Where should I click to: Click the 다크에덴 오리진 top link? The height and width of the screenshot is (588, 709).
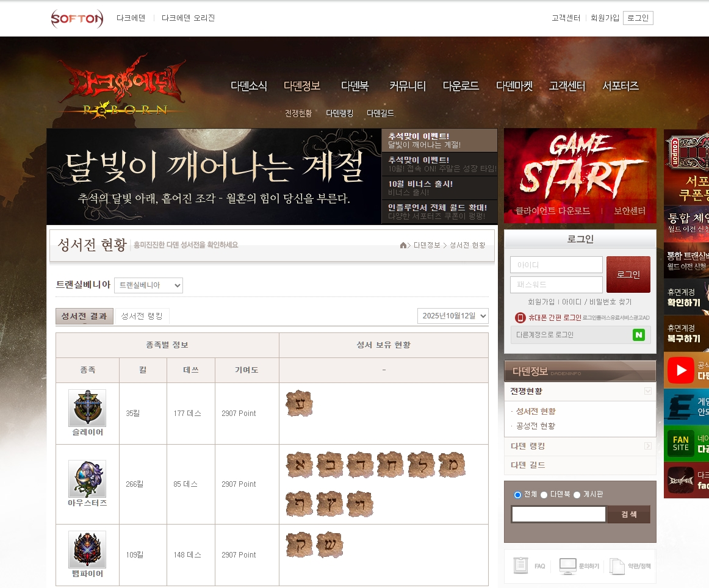188,18
